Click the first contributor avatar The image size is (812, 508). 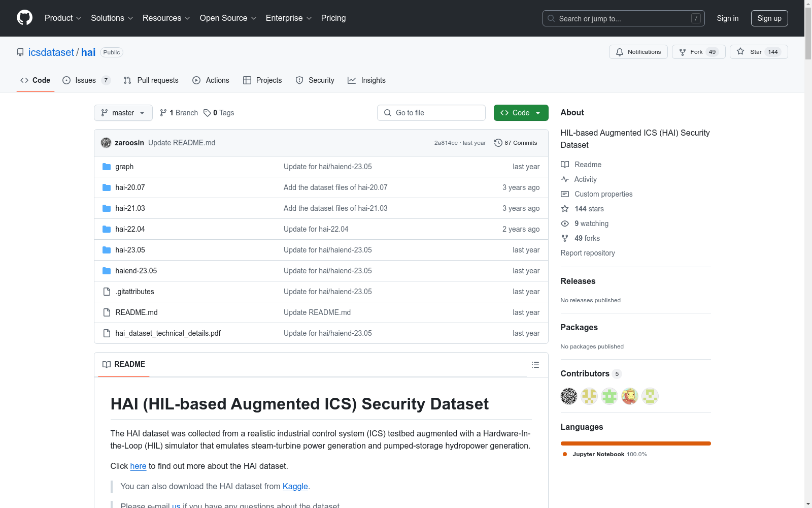[569, 396]
